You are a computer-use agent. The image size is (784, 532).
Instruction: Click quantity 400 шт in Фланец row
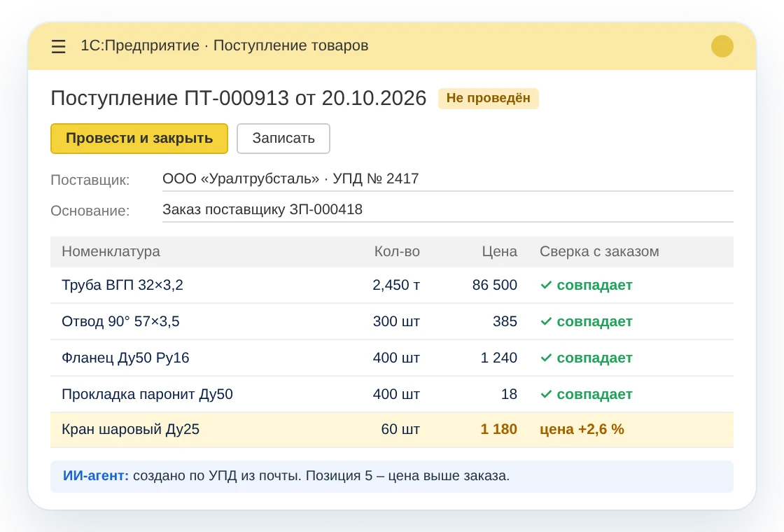(x=396, y=358)
